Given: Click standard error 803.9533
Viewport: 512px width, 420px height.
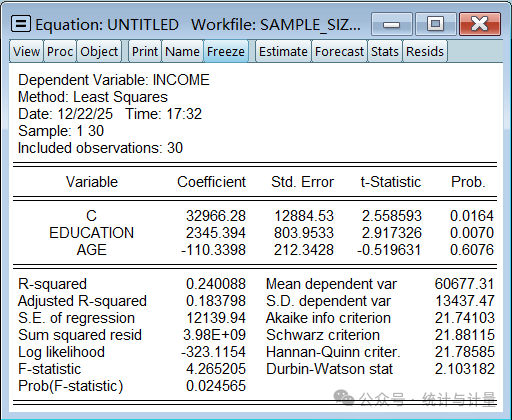Looking at the screenshot, I should point(304,233).
